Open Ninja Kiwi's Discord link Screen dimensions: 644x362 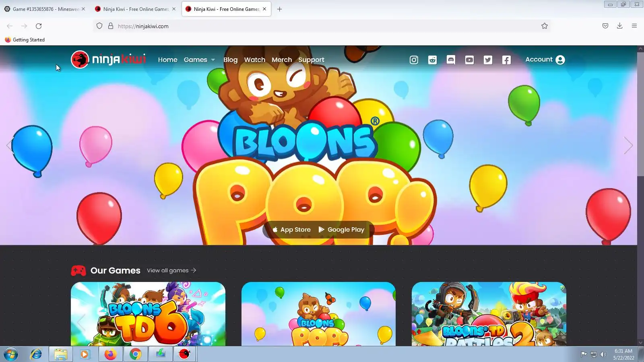(x=451, y=60)
